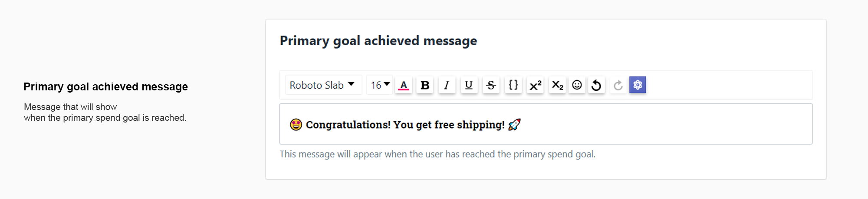The height and width of the screenshot is (199, 868).
Task: Click the curly braces variable button
Action: pos(513,85)
